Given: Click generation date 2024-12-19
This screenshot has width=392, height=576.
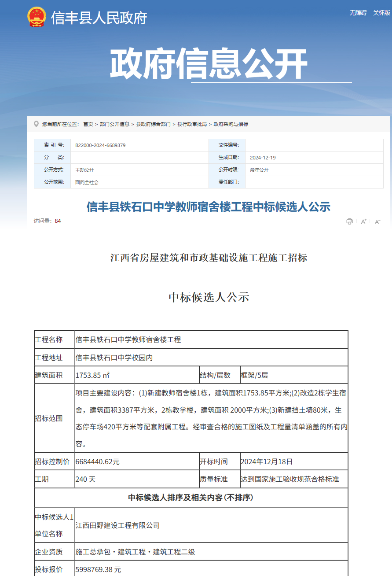Looking at the screenshot, I should 263,158.
